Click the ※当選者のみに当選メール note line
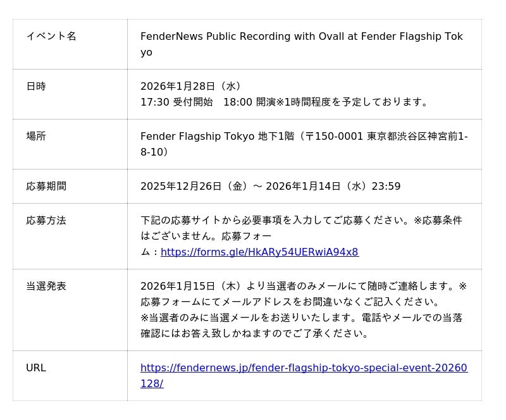506x420 pixels. pos(301,318)
